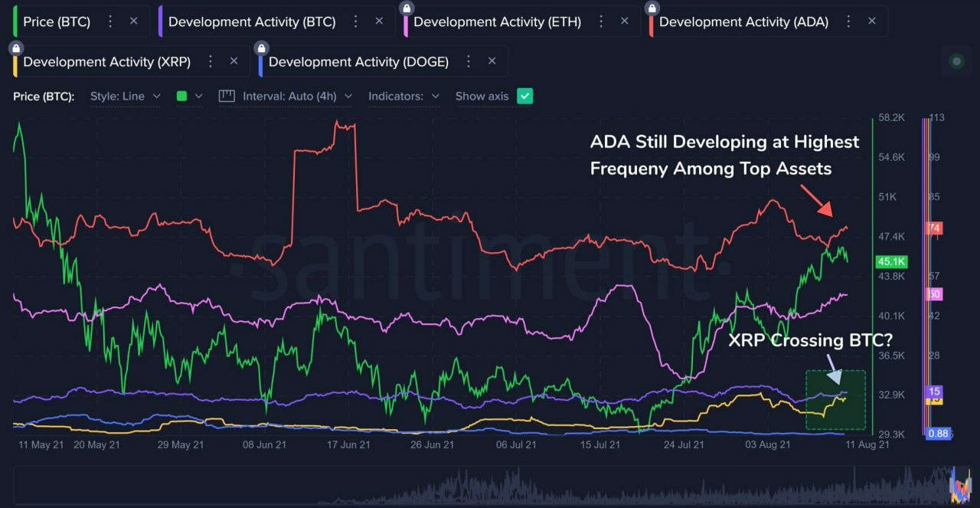Click the red 74 ADA value label
The width and height of the screenshot is (980, 508).
pos(934,228)
